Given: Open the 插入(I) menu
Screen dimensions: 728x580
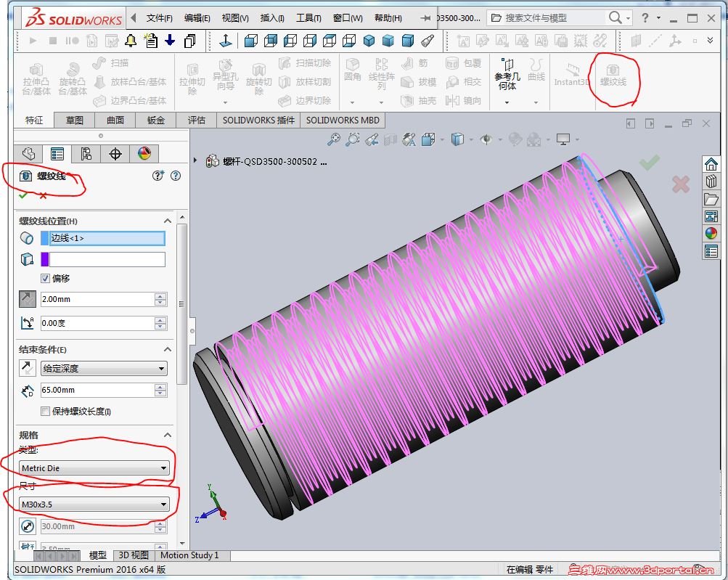Looking at the screenshot, I should tap(272, 18).
